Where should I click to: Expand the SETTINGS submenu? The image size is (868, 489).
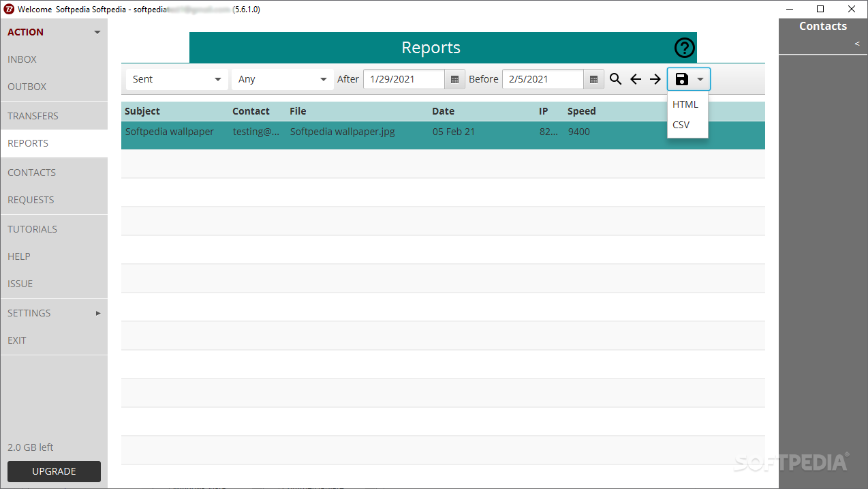(x=54, y=313)
